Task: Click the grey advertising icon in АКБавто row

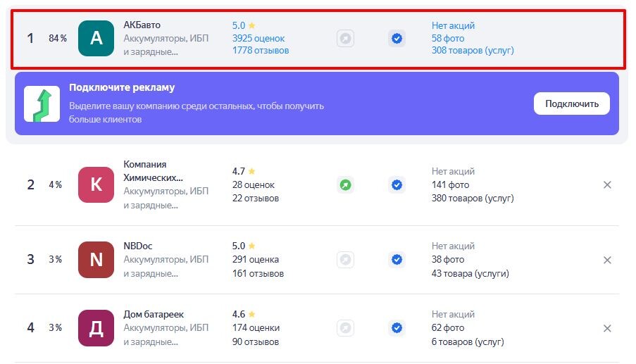Action: click(x=345, y=39)
